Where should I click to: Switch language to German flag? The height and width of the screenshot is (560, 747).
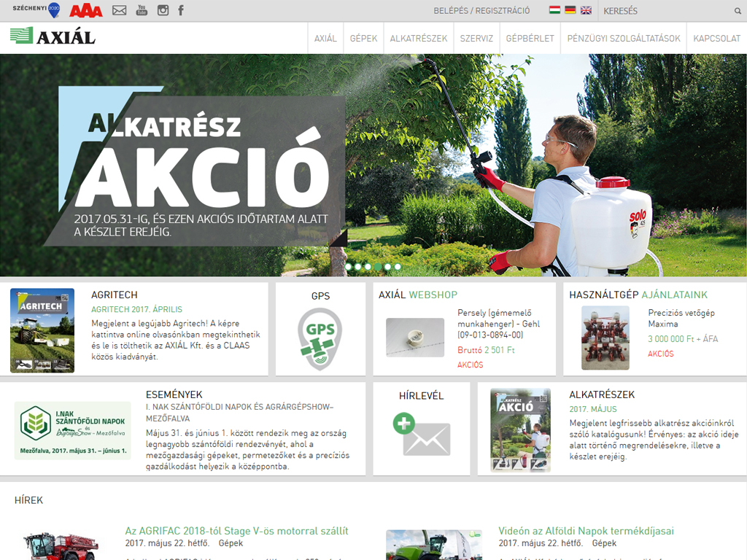coord(570,10)
